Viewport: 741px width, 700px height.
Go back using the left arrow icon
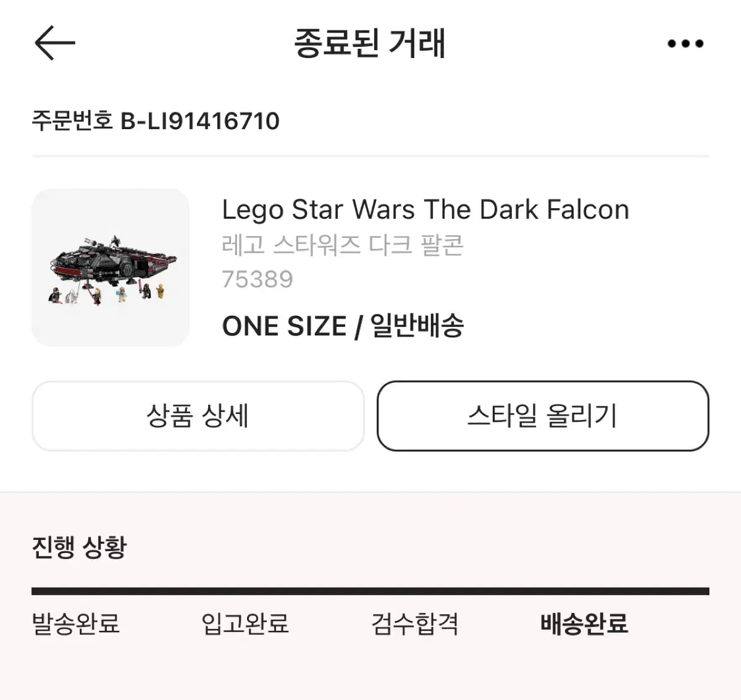coord(54,43)
